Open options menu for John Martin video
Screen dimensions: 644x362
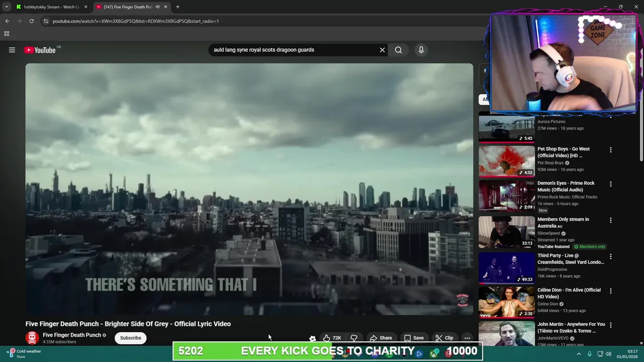coord(611,325)
